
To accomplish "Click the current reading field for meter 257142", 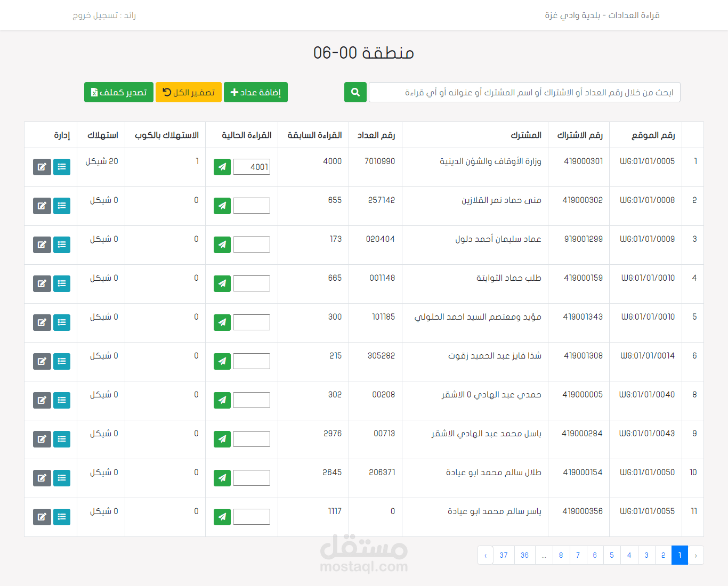I will tap(252, 206).
